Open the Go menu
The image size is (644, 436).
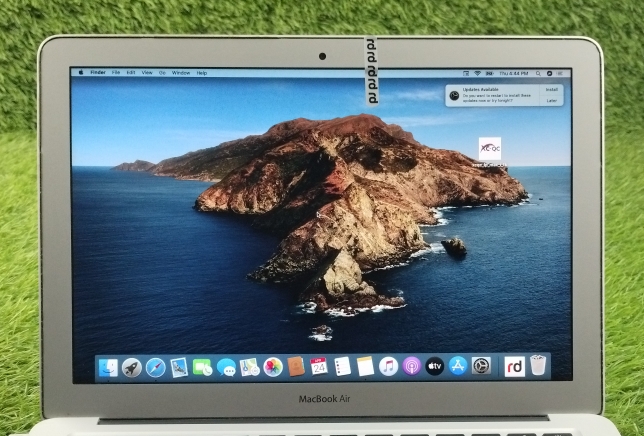(x=162, y=73)
